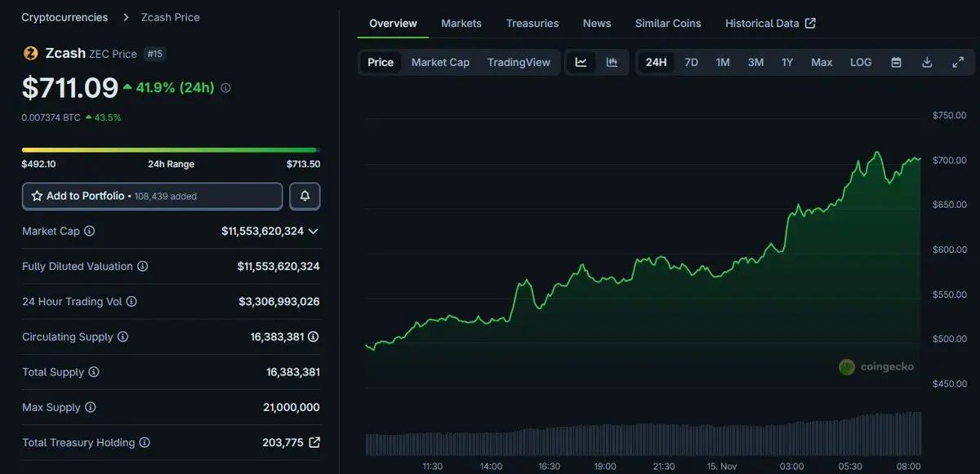The width and height of the screenshot is (980, 474).
Task: Open the Markets tab
Action: pyautogui.click(x=461, y=23)
